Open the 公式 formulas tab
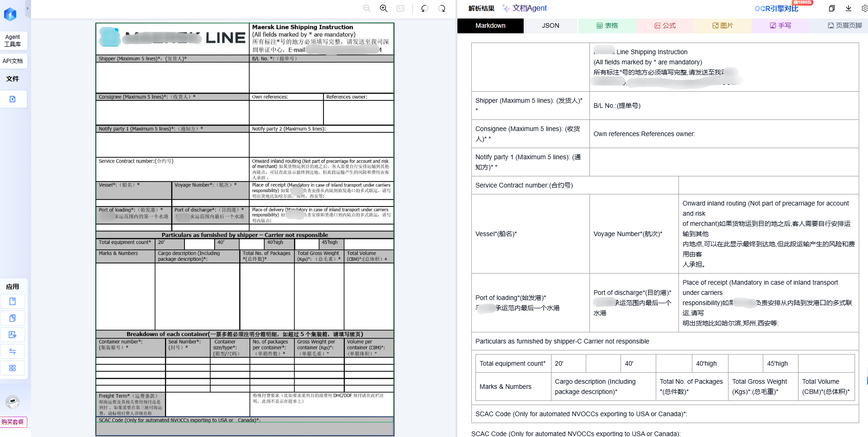 click(665, 25)
